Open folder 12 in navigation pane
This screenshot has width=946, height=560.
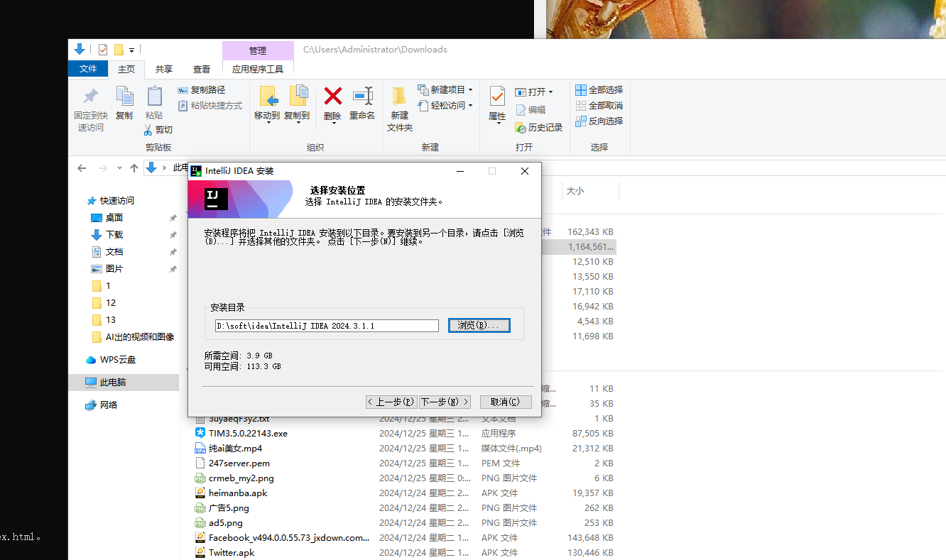pyautogui.click(x=104, y=303)
